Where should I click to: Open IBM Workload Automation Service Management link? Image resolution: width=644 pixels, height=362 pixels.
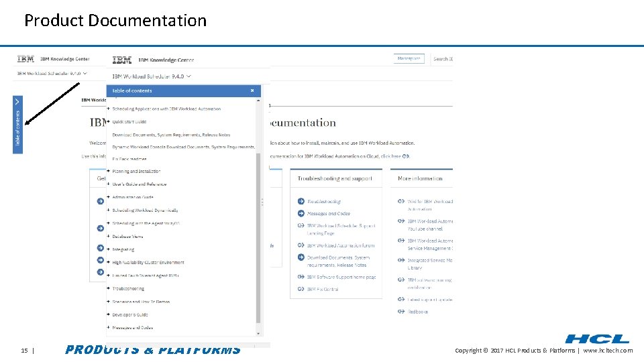430,245
